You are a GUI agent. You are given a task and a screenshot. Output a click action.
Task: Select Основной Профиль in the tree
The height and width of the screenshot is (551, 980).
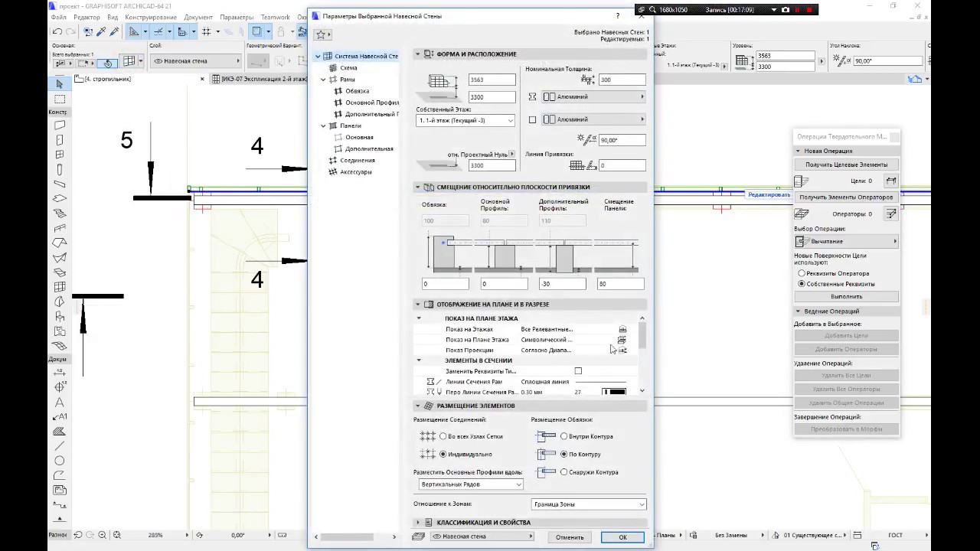point(371,103)
